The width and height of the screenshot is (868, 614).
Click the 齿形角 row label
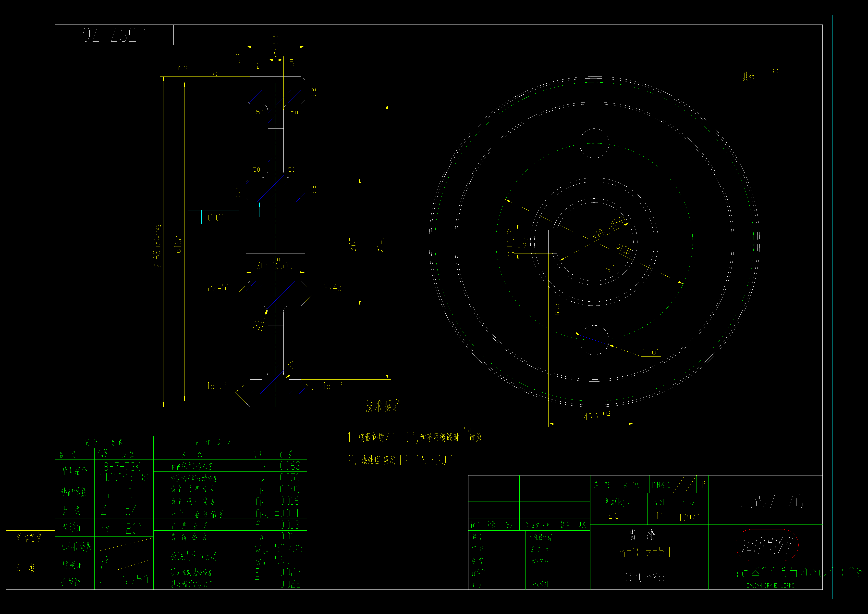[x=72, y=527]
